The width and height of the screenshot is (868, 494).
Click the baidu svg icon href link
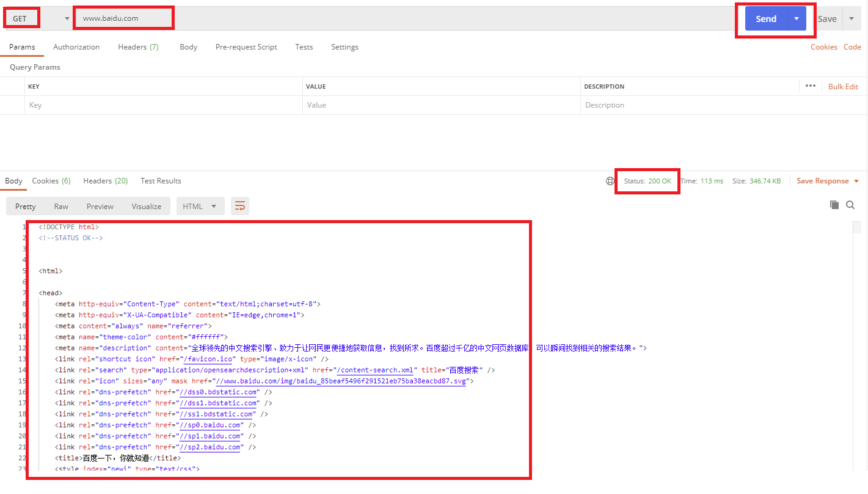pyautogui.click(x=340, y=381)
